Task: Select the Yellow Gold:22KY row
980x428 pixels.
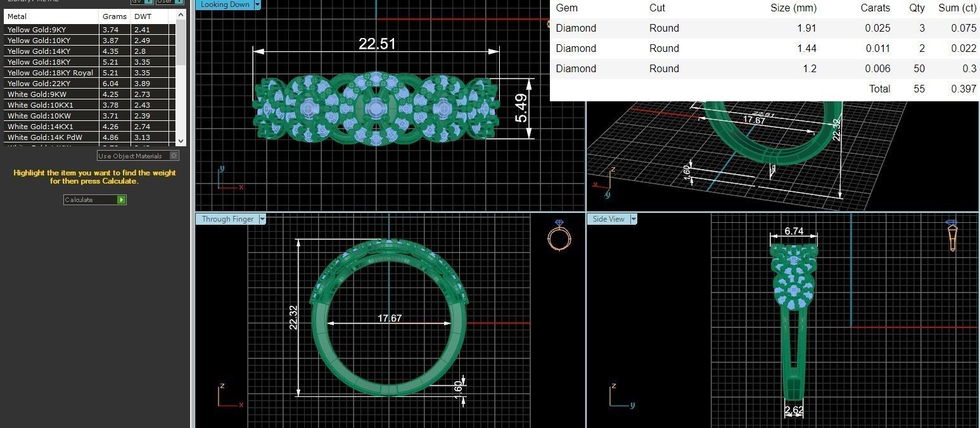Action: [89, 84]
